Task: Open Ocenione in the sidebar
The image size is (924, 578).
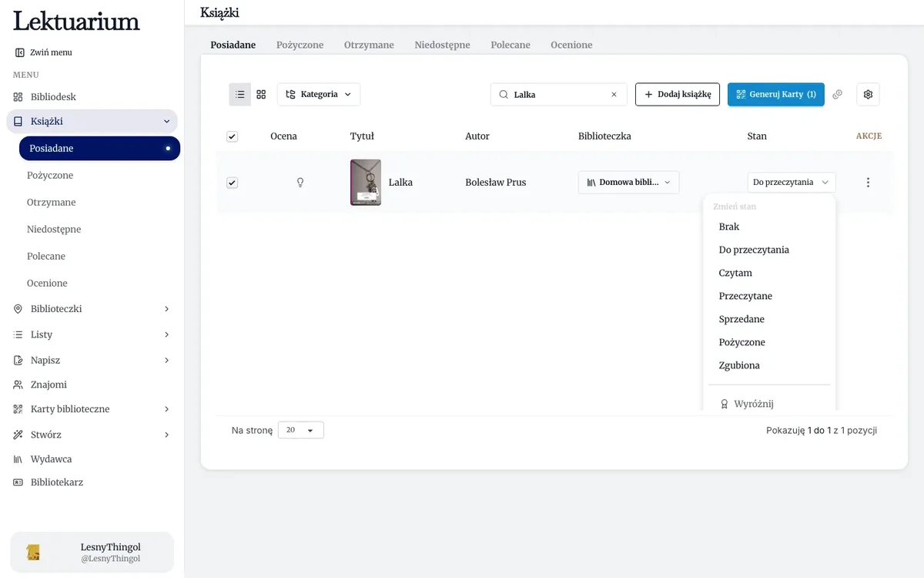Action: coord(47,284)
